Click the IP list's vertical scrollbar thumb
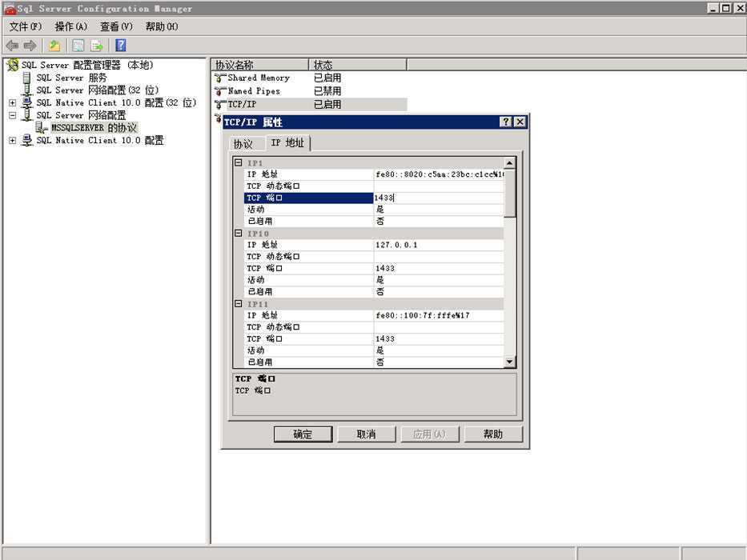This screenshot has width=747, height=560. coord(509,194)
